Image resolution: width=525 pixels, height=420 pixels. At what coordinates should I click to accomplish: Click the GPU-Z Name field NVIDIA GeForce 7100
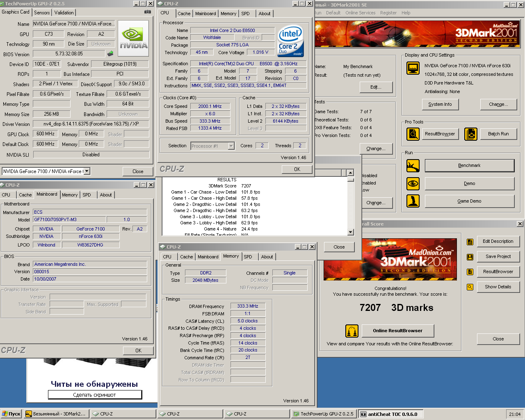[74, 24]
